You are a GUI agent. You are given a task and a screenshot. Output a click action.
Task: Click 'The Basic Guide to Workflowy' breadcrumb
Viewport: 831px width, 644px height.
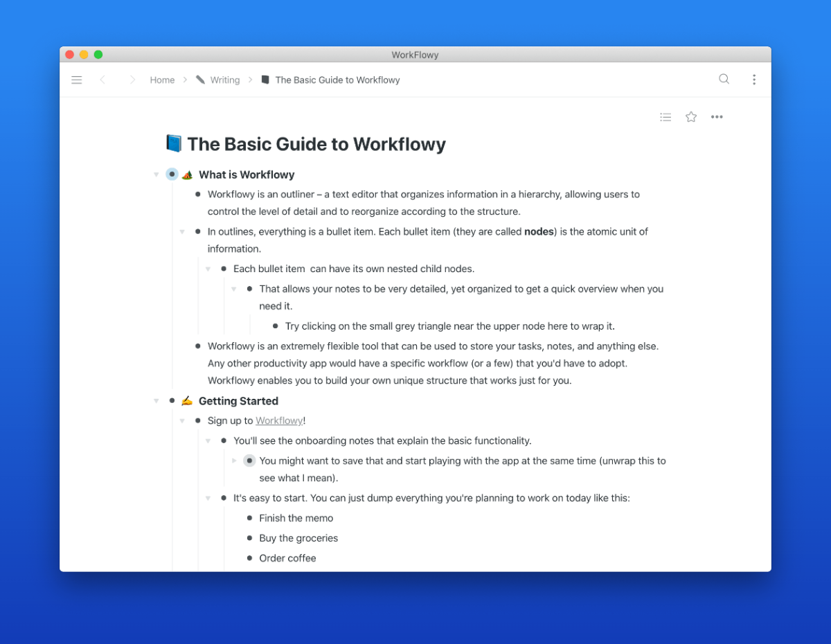(x=338, y=80)
